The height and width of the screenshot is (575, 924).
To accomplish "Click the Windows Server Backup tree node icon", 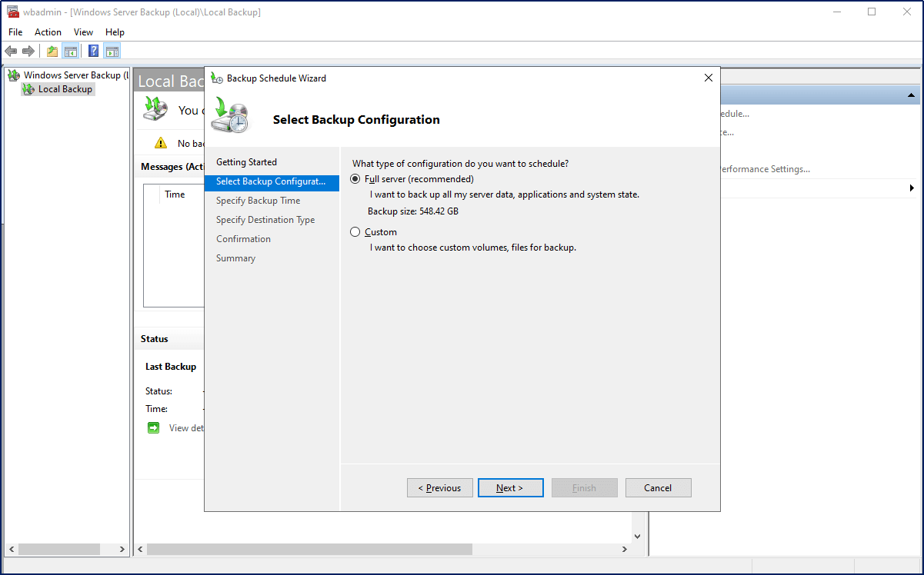I will pos(14,75).
